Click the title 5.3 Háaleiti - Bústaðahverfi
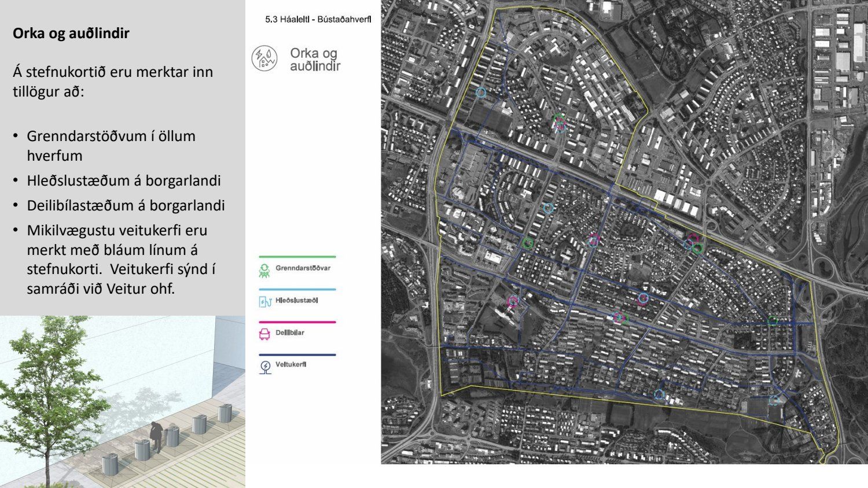 pos(318,20)
